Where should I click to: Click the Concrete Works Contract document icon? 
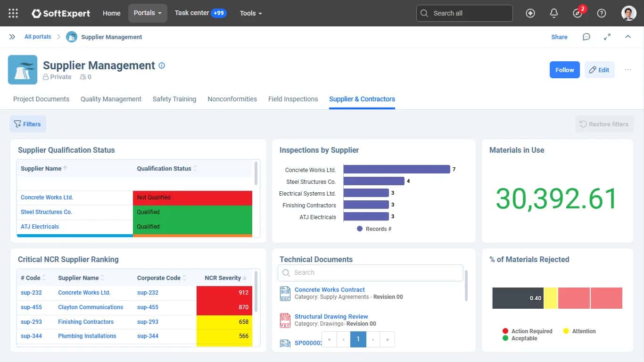tap(285, 293)
